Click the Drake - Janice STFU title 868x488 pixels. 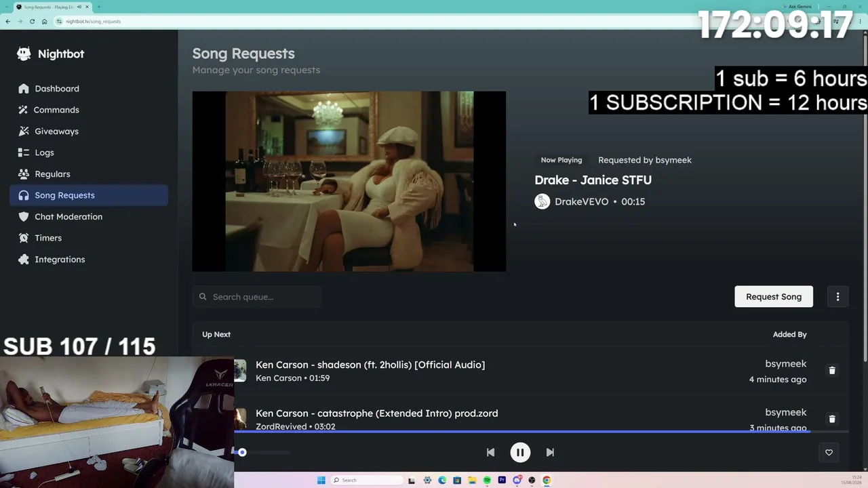coord(593,180)
